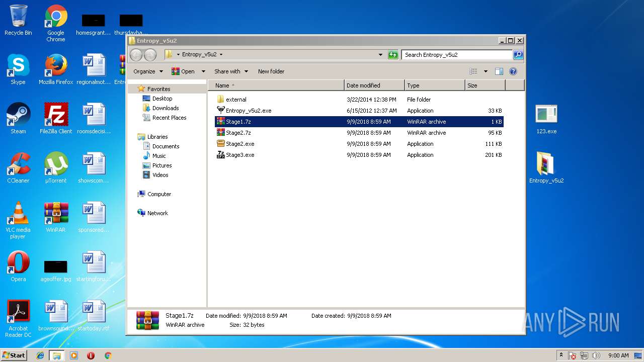Select the Stage2.7z archive

tap(359, 133)
